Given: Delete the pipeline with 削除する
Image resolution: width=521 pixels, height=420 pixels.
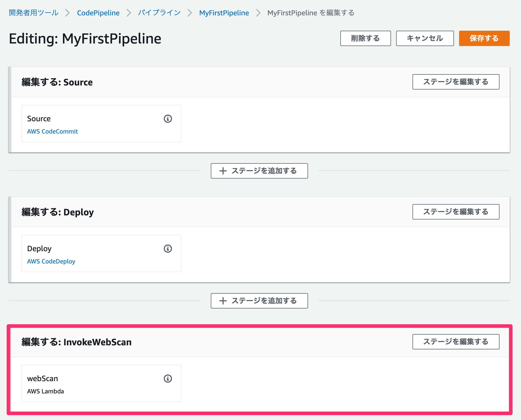Looking at the screenshot, I should (365, 38).
